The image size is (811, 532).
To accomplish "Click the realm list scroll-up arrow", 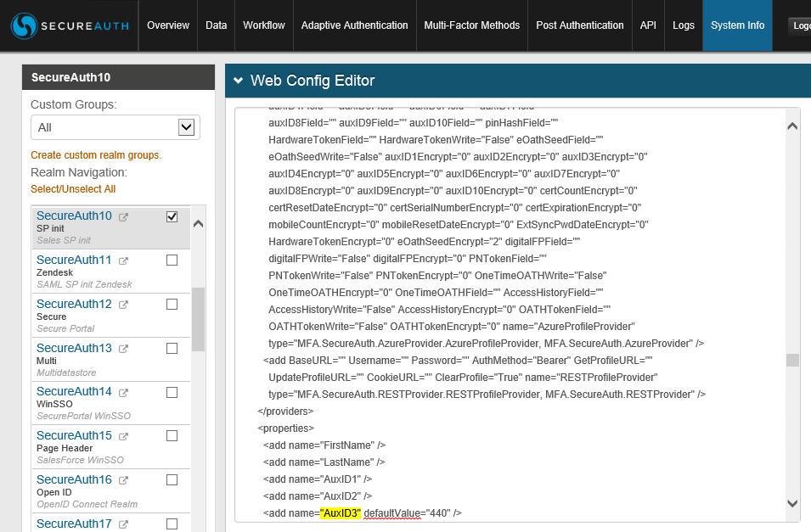I will tap(198, 224).
